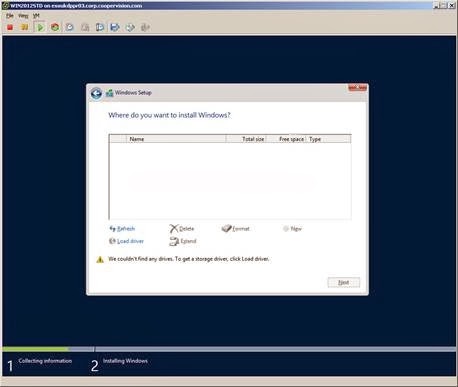
Task: Click the Next button
Action: [344, 282]
